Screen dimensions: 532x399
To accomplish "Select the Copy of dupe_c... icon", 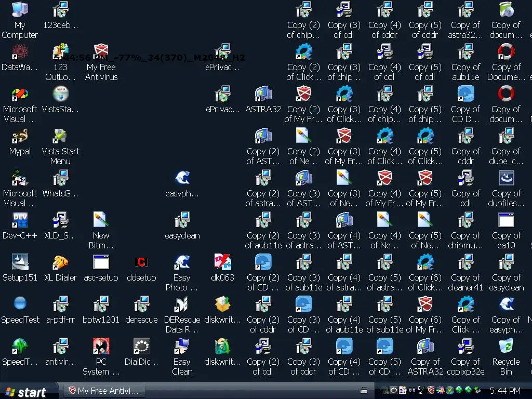I will 506,136.
